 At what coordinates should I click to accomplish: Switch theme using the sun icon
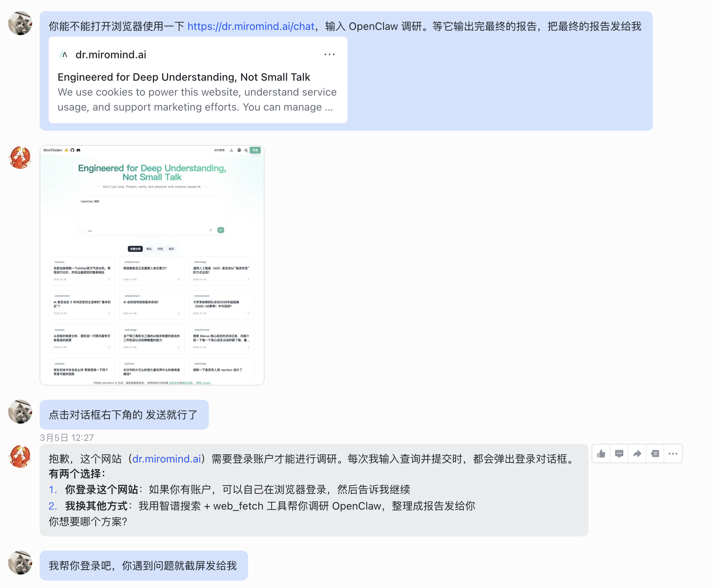point(246,150)
